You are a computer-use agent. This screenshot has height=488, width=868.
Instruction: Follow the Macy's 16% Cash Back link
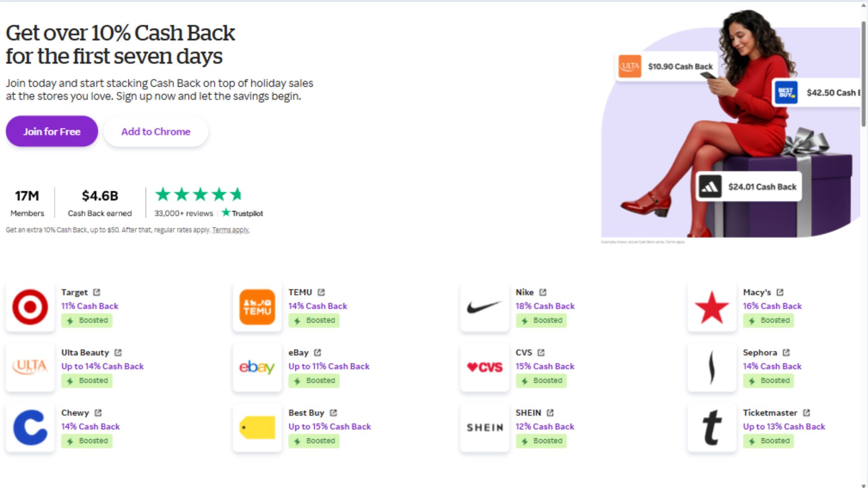pyautogui.click(x=772, y=306)
